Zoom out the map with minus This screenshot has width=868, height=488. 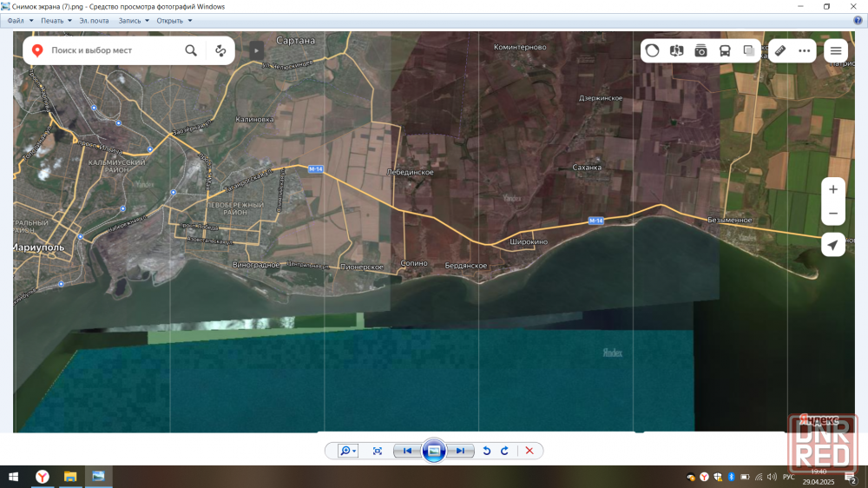[833, 214]
